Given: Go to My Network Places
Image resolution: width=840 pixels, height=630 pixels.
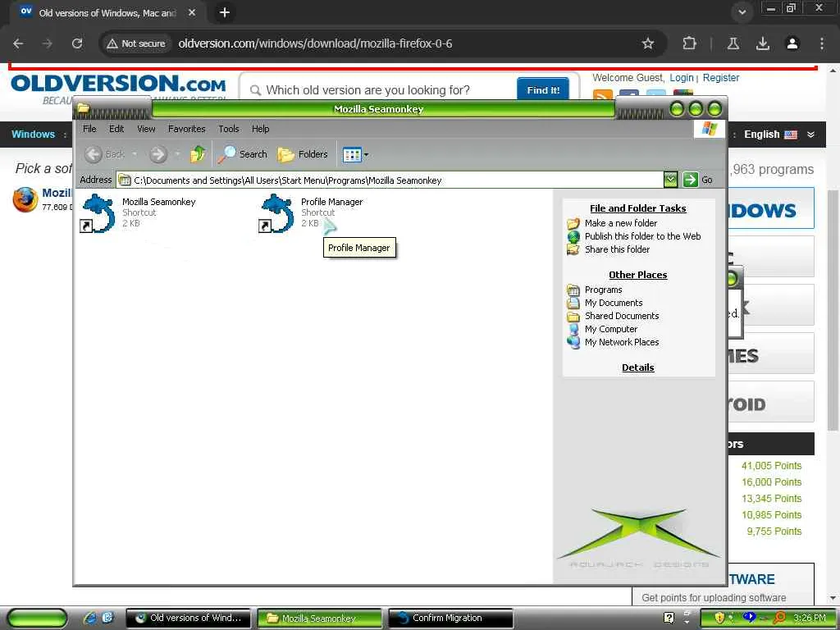Looking at the screenshot, I should [622, 342].
